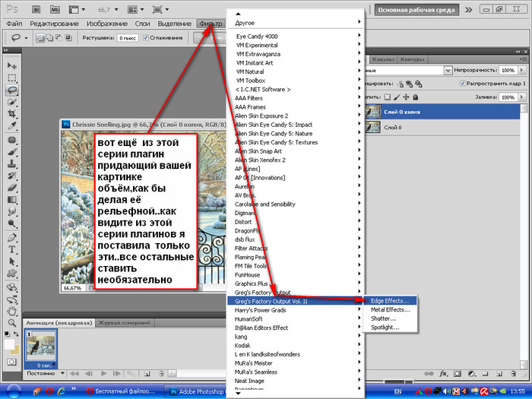This screenshot has width=532, height=399.
Task: Open the blend mode dropdown in layers panel
Action: [448, 71]
